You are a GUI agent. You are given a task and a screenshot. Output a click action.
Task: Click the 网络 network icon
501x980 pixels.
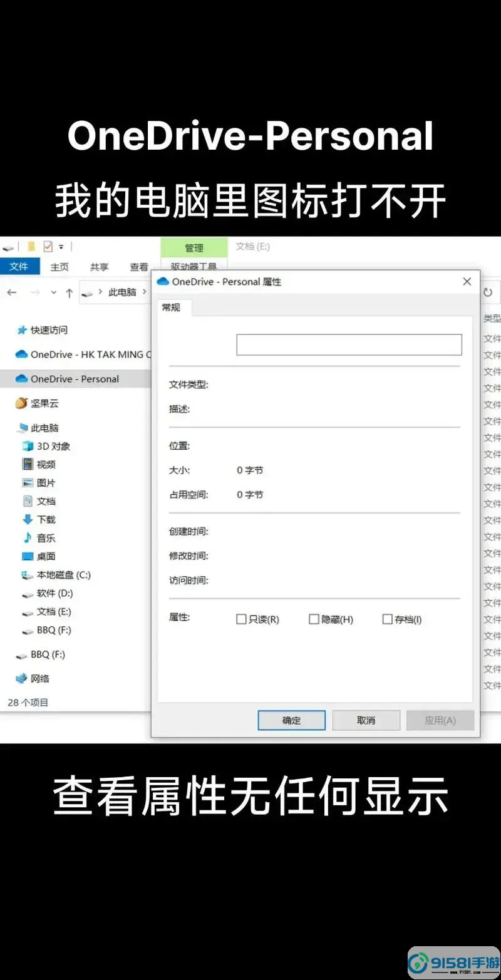pyautogui.click(x=22, y=678)
